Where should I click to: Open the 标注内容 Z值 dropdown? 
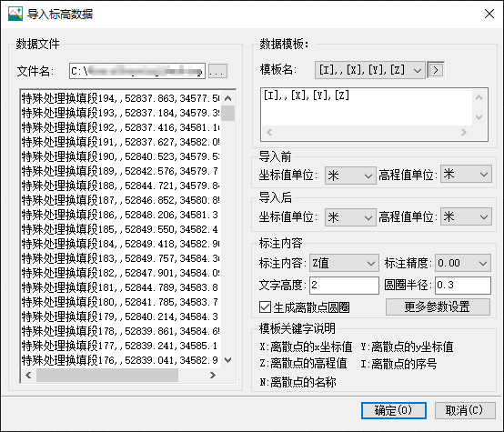coord(344,263)
